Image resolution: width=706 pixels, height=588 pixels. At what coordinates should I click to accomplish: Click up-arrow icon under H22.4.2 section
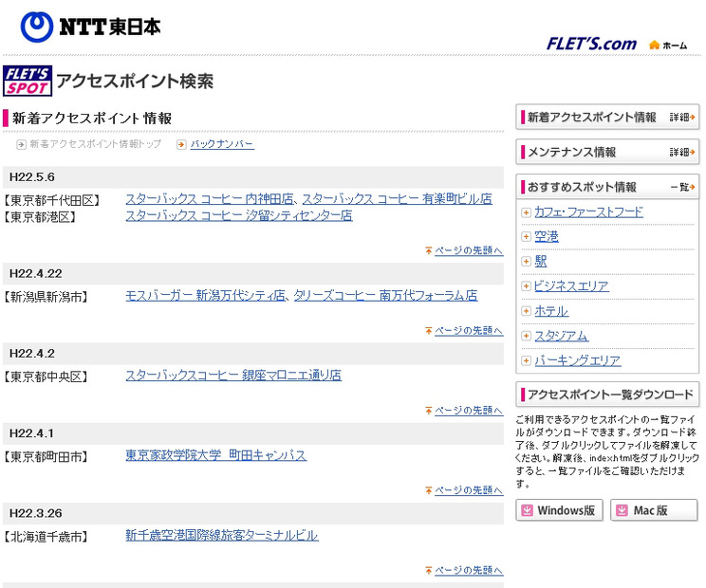point(429,411)
